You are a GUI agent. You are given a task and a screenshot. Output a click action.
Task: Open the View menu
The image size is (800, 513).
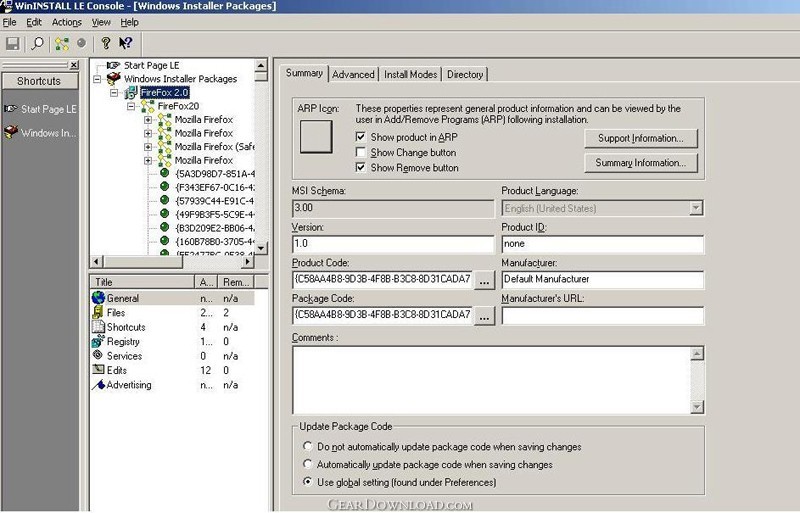click(101, 22)
